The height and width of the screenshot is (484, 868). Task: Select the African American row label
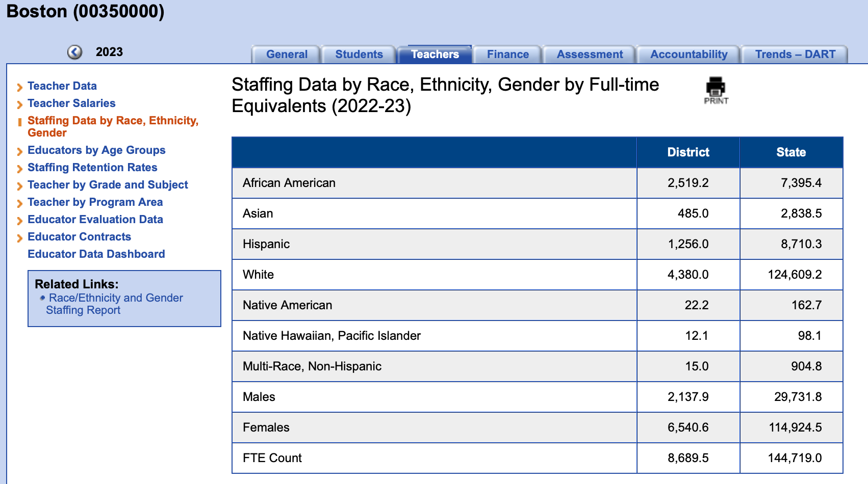[x=289, y=183]
